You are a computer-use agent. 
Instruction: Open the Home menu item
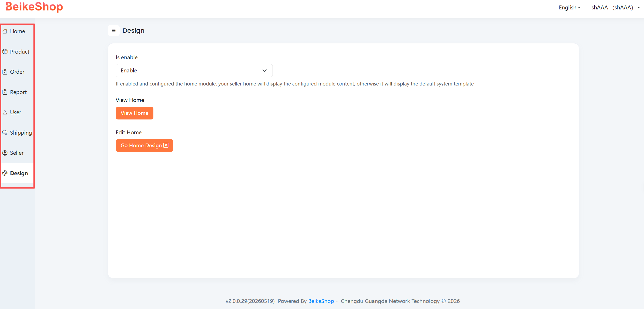[x=18, y=31]
